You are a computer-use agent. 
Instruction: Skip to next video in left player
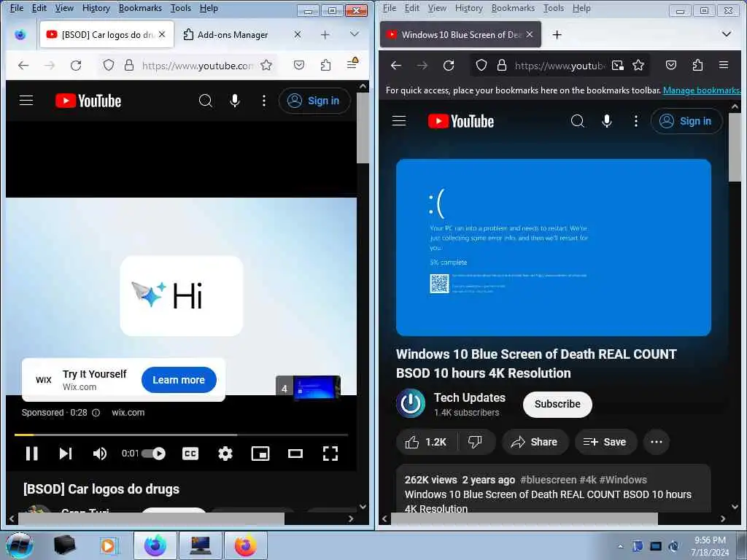tap(65, 454)
